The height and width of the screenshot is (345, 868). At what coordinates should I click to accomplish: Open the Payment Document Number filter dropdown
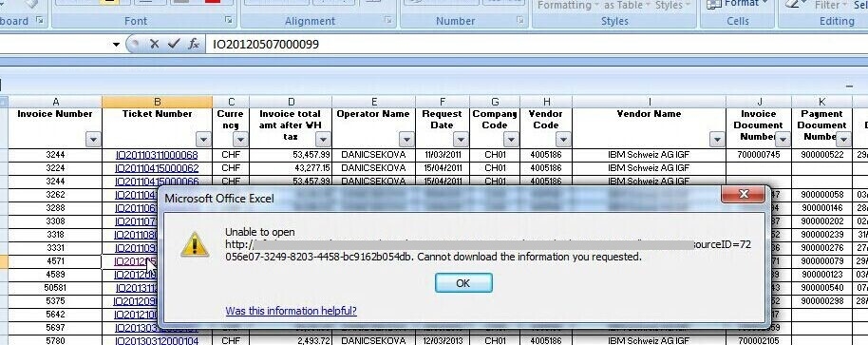tap(843, 140)
